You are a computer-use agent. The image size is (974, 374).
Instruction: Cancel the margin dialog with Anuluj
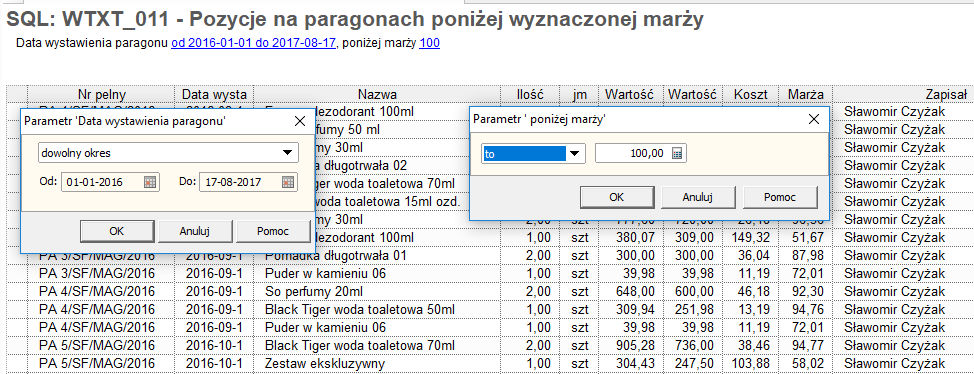click(x=698, y=197)
